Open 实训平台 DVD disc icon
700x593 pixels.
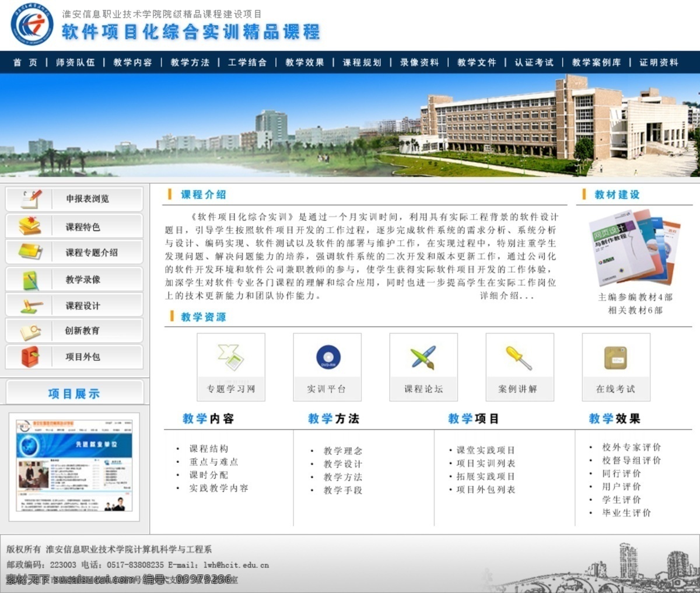pos(328,357)
